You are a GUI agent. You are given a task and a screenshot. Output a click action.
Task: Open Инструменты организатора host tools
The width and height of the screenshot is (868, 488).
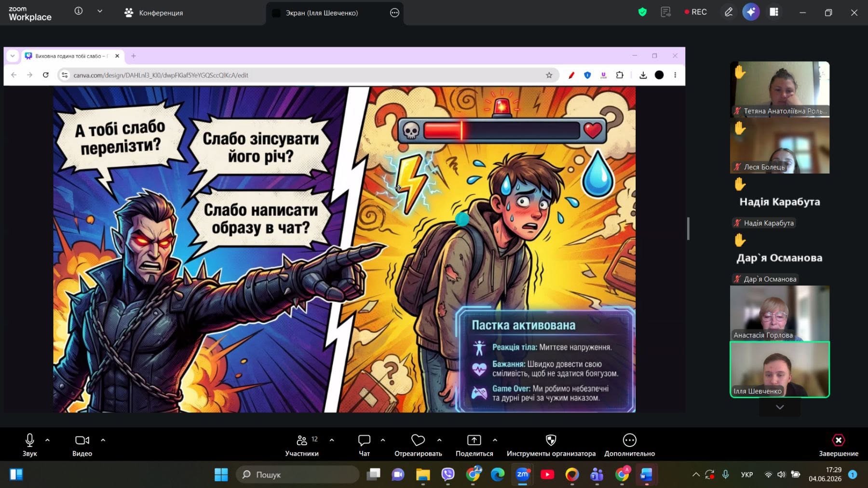551,445
